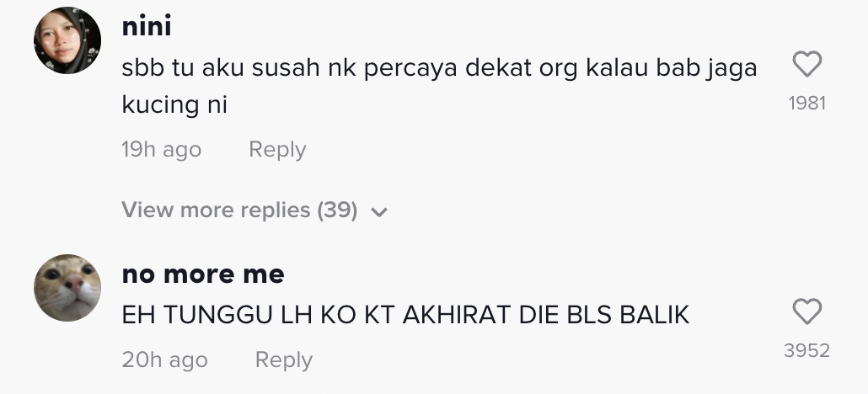
Task: Open the nini username link
Action: point(147,27)
